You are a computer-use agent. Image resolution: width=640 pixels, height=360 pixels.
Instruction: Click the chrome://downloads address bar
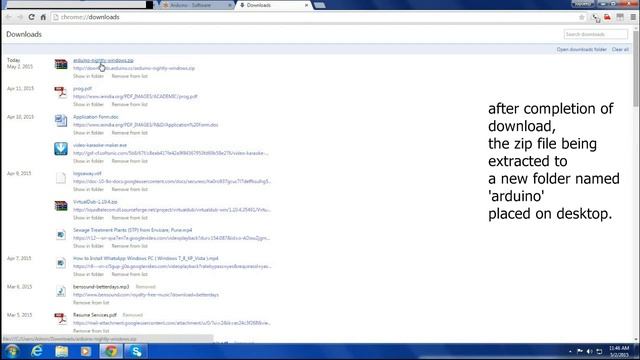click(x=314, y=17)
